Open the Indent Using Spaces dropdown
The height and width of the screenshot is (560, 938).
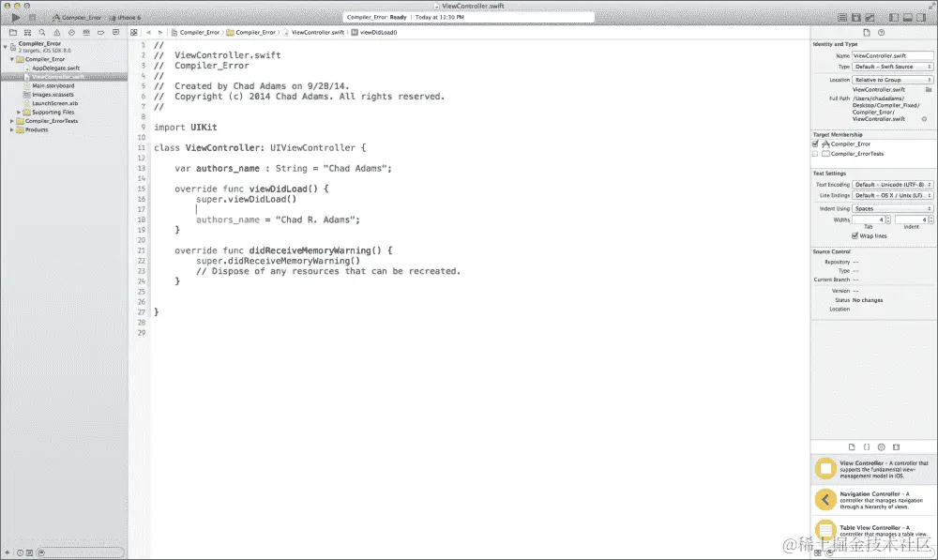pyautogui.click(x=893, y=209)
